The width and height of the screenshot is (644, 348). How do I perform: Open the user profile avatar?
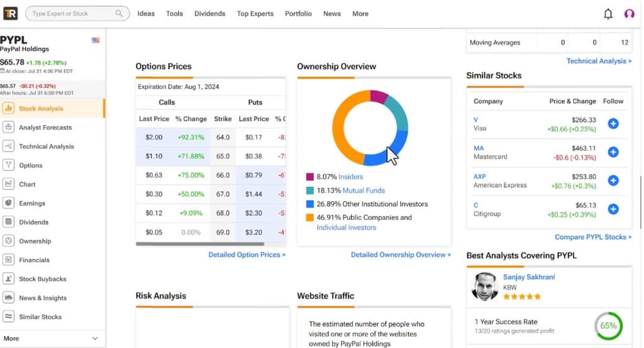point(629,14)
